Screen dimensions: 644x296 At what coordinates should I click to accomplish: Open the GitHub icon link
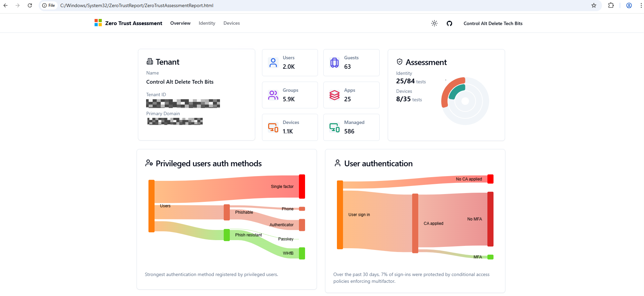pos(449,23)
